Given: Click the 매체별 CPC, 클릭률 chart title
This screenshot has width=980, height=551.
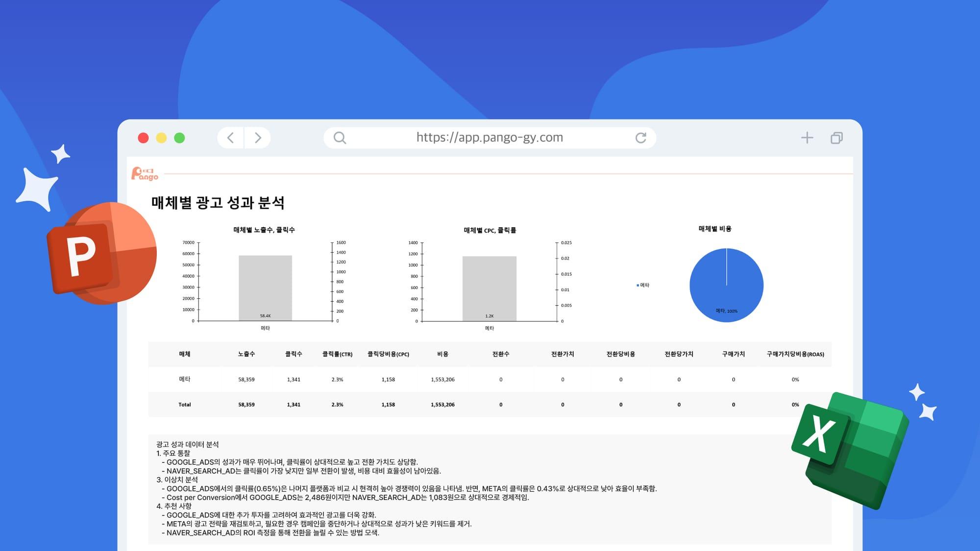Looking at the screenshot, I should pos(490,230).
